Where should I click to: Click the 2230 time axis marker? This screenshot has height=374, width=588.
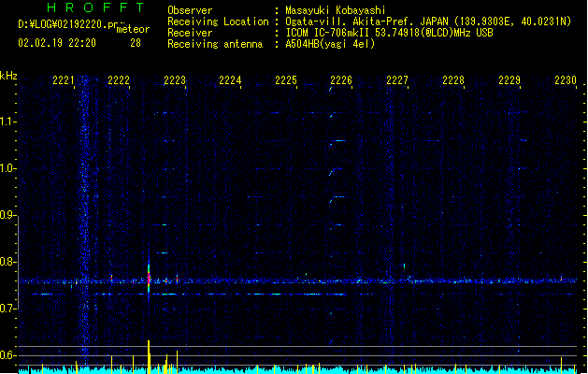click(566, 80)
